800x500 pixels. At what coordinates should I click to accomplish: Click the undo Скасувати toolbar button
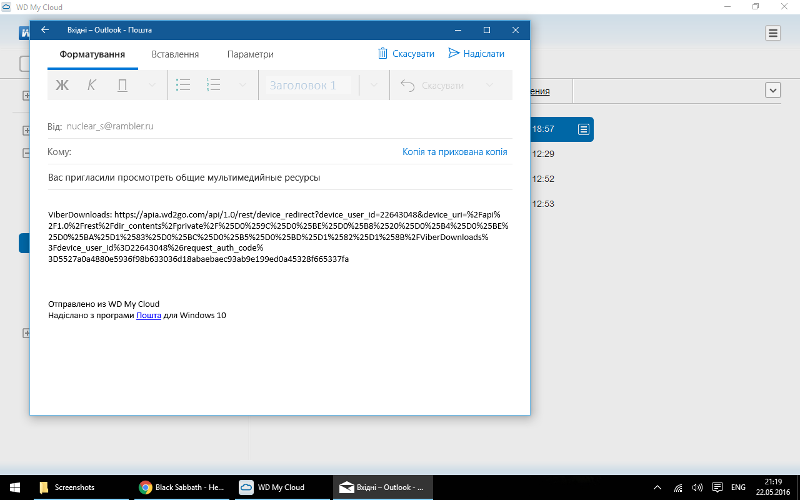pos(432,85)
